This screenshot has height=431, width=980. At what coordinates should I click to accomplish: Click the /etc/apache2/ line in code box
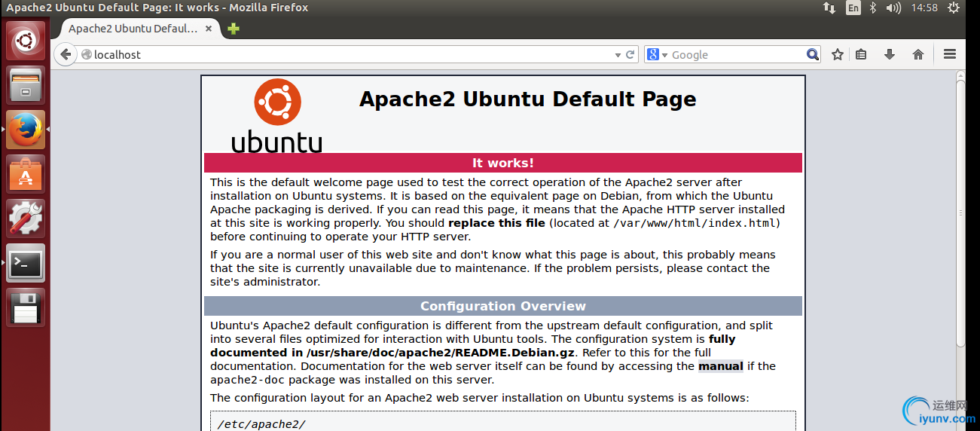[261, 424]
